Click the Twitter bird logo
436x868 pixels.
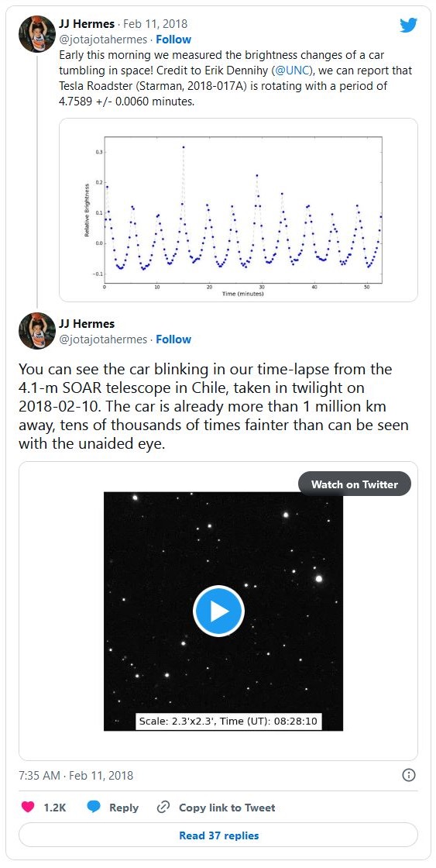(408, 25)
